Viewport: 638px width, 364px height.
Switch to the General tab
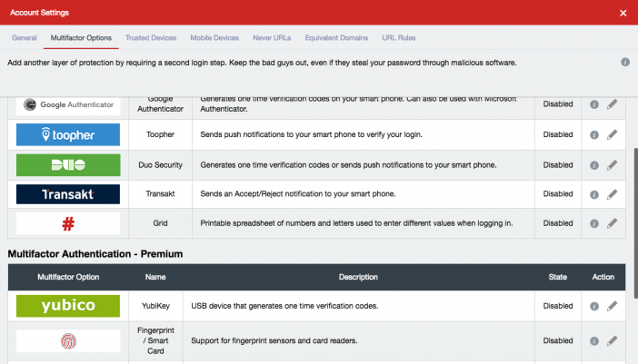(x=24, y=38)
